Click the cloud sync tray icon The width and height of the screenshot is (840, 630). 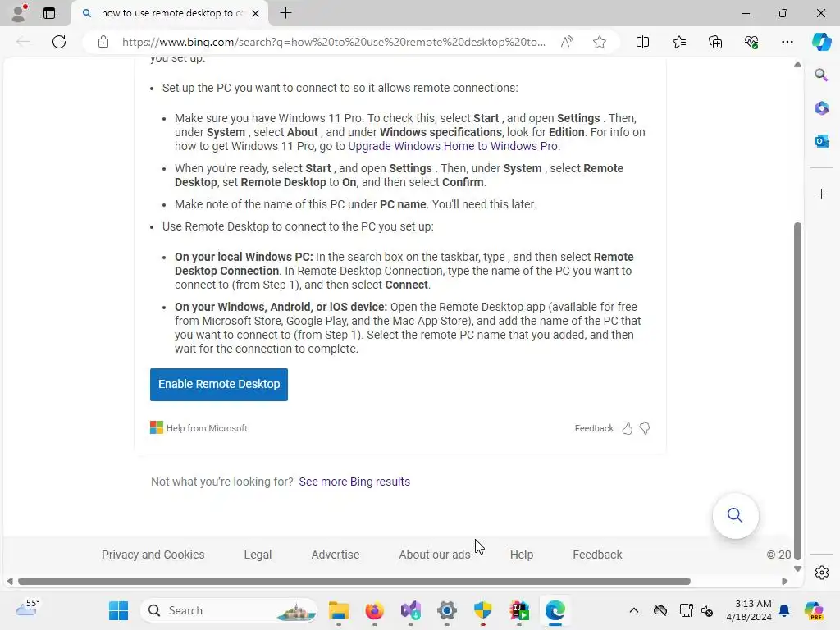point(660,610)
